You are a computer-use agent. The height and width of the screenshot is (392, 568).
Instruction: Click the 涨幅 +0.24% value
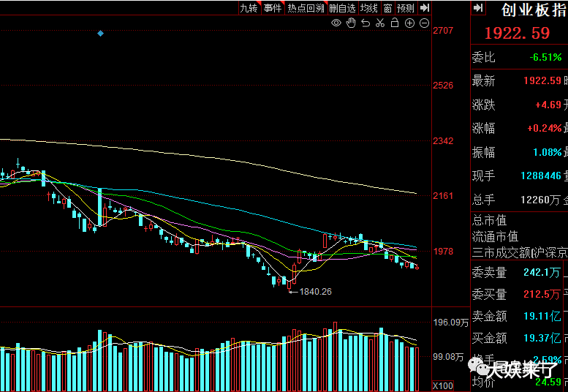(545, 128)
